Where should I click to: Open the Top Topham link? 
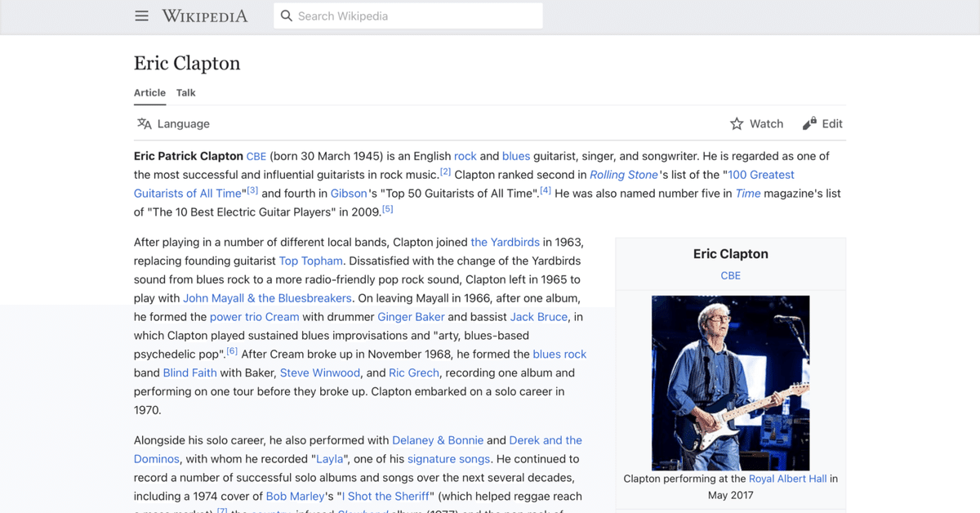click(311, 261)
